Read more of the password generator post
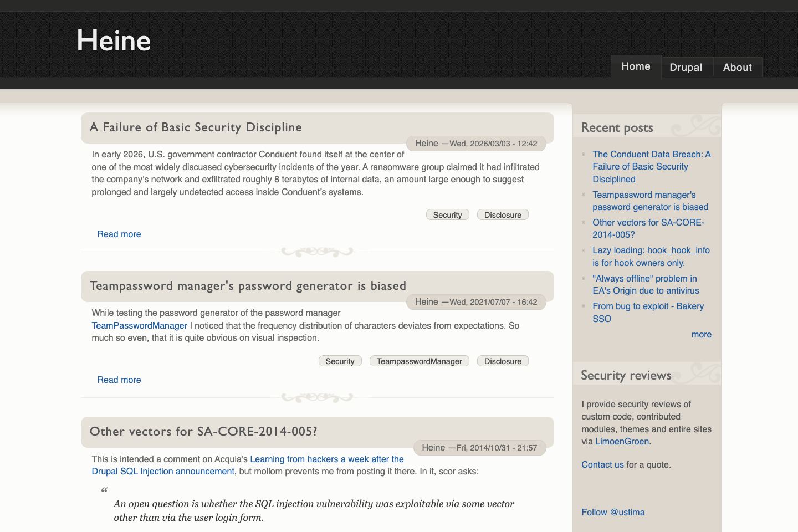 tap(119, 380)
